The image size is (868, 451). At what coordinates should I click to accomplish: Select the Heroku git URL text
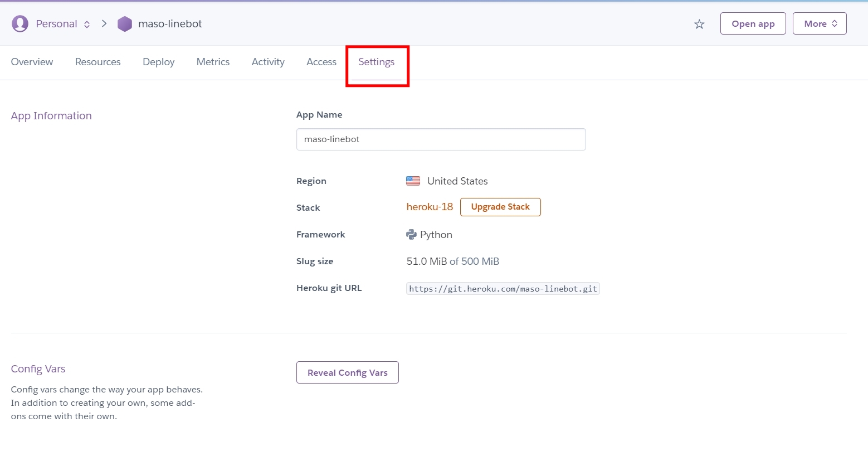503,289
